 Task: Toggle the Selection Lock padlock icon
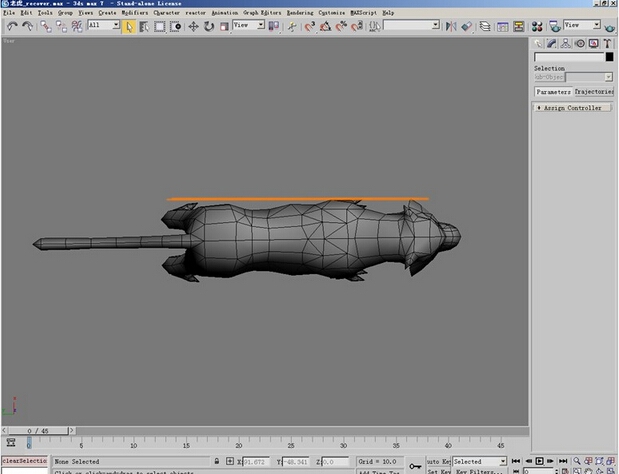pos(217,461)
